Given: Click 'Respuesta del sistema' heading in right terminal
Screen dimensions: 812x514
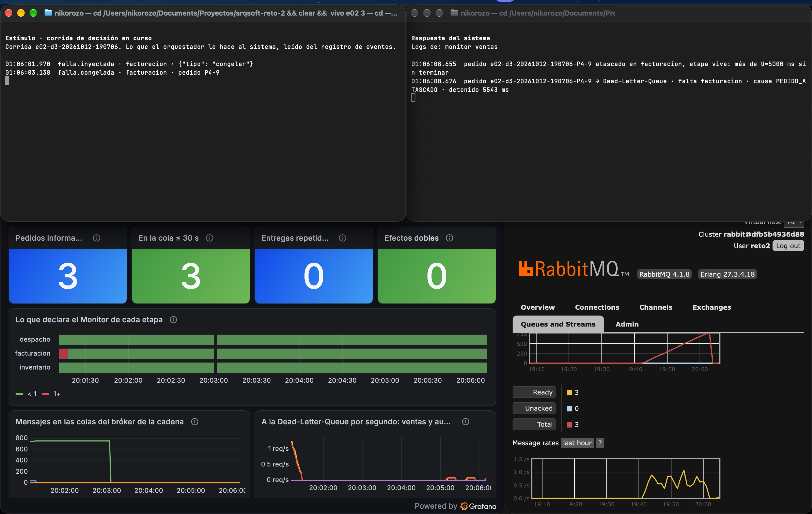Looking at the screenshot, I should 451,38.
